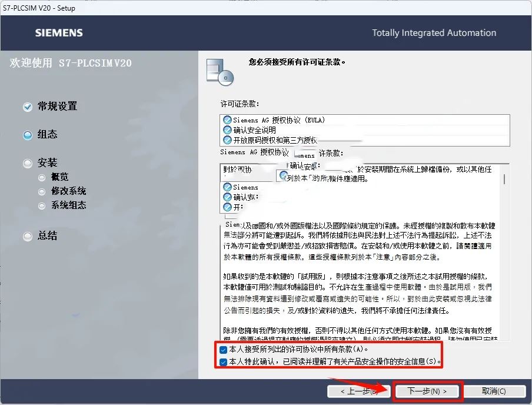532x405 pixels.
Task: Select the Siemens AG 授权协议 (EULA) list entry
Action: [x=364, y=120]
